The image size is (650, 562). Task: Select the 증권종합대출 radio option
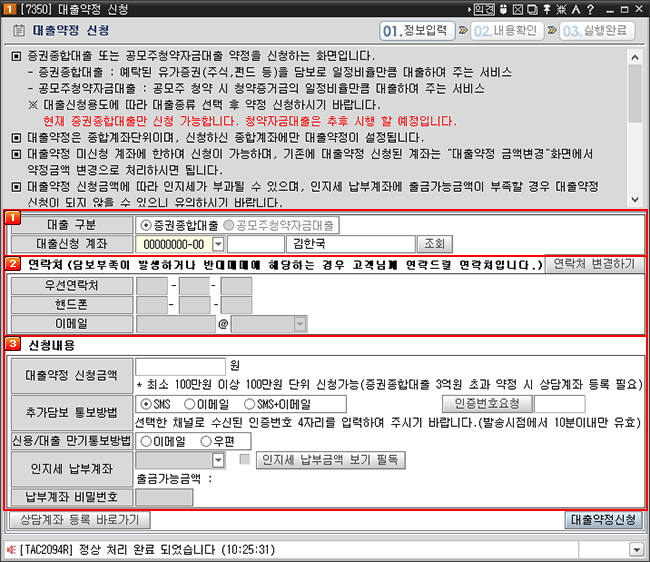coord(146,225)
